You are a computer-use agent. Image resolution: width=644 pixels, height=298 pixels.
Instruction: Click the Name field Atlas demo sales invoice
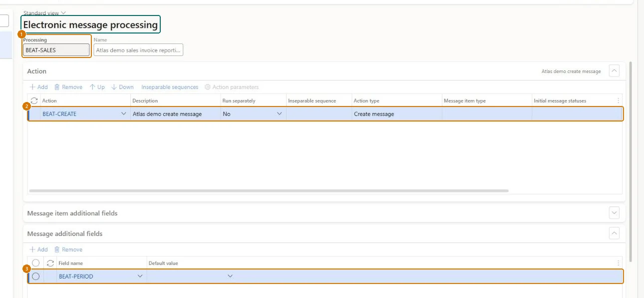(x=138, y=50)
